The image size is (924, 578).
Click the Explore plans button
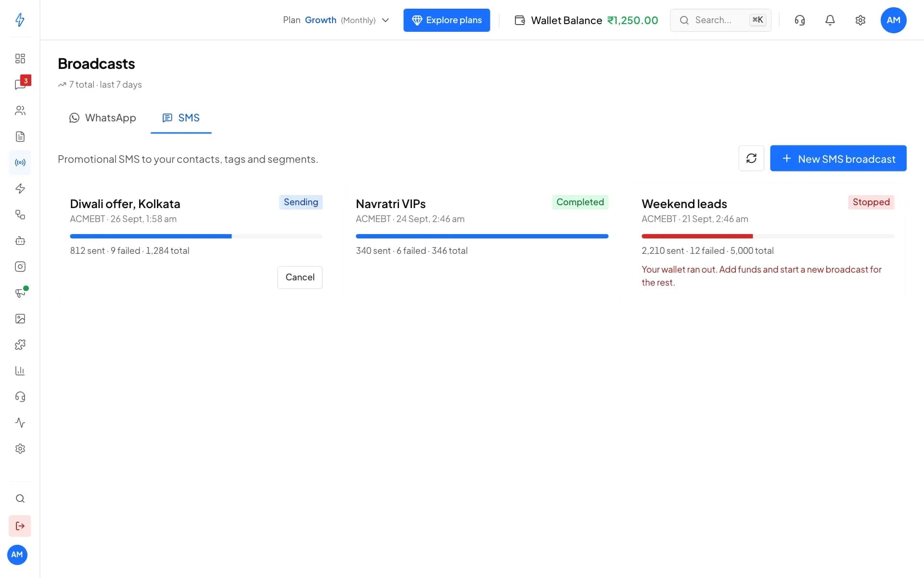point(447,20)
